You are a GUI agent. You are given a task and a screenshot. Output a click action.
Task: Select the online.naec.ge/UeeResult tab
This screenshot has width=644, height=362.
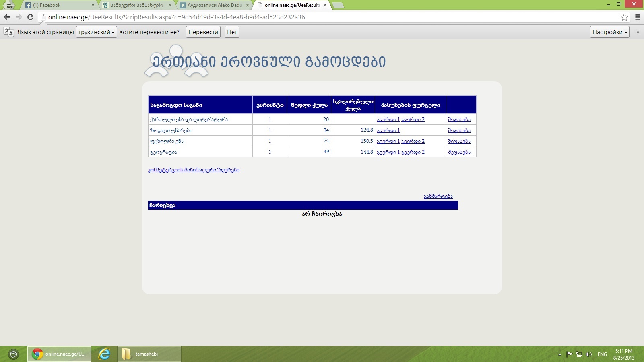292,5
